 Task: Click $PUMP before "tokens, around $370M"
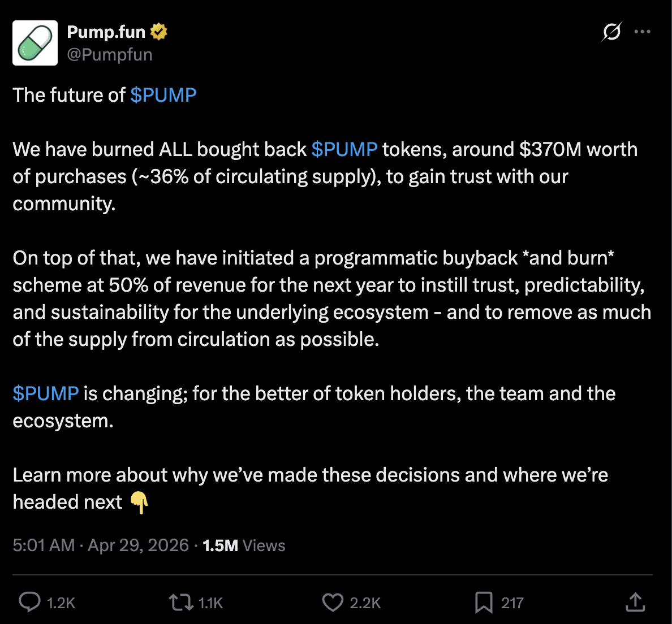(344, 149)
